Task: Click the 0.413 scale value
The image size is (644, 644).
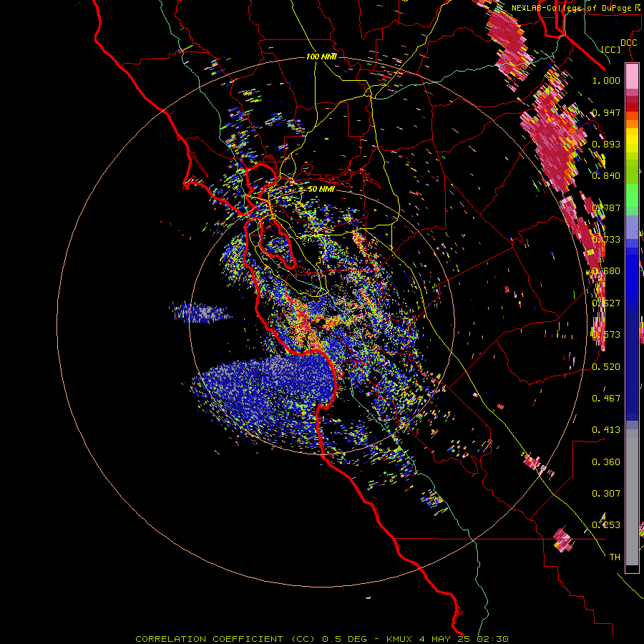Action: 606,430
